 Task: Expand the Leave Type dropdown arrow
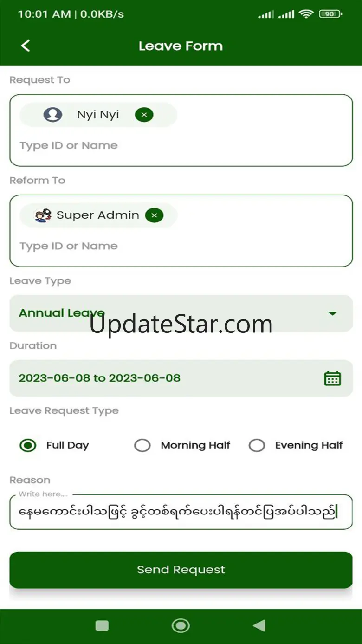(332, 314)
